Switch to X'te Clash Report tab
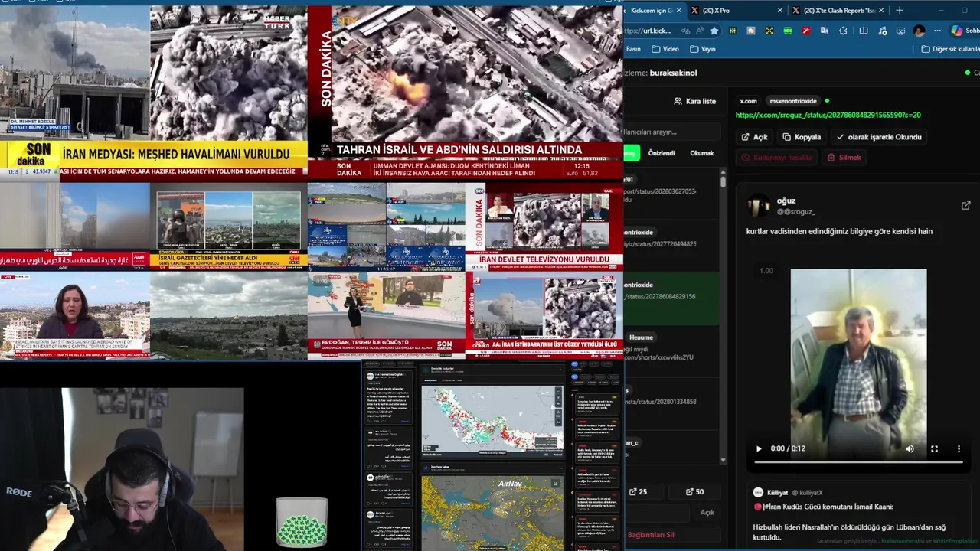Viewport: 980px width, 551px height. (x=838, y=10)
